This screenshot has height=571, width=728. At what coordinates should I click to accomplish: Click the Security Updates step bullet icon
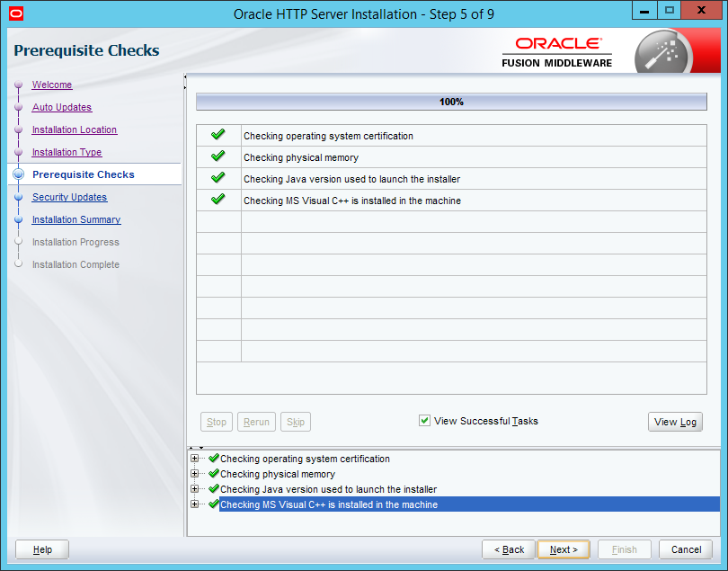(x=18, y=198)
